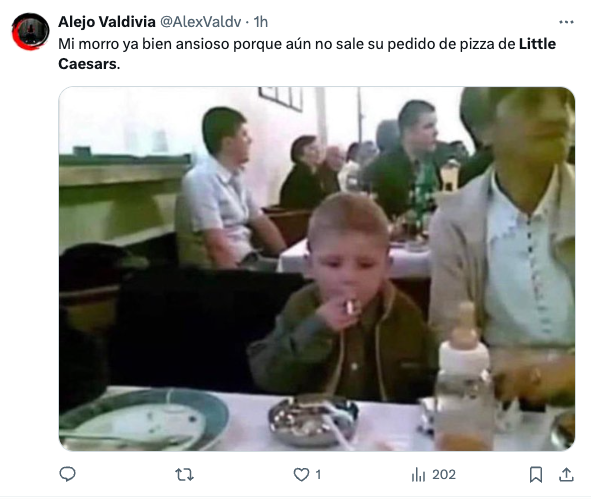This screenshot has height=499, width=591.
Task: Click the baby bottle in the photo
Action: (464, 377)
